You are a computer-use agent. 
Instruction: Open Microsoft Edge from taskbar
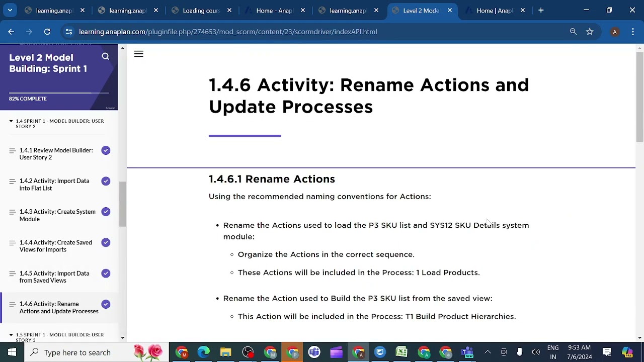pyautogui.click(x=203, y=352)
